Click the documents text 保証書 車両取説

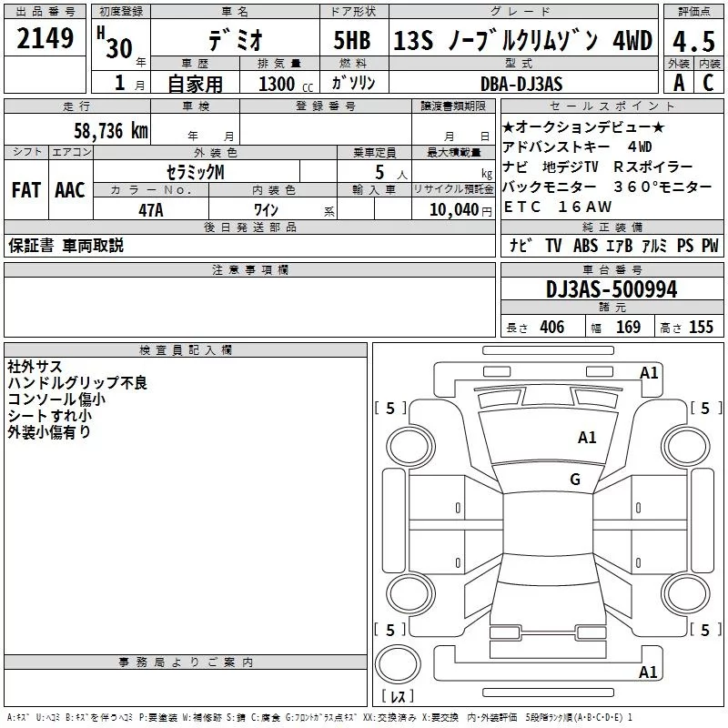(66, 245)
